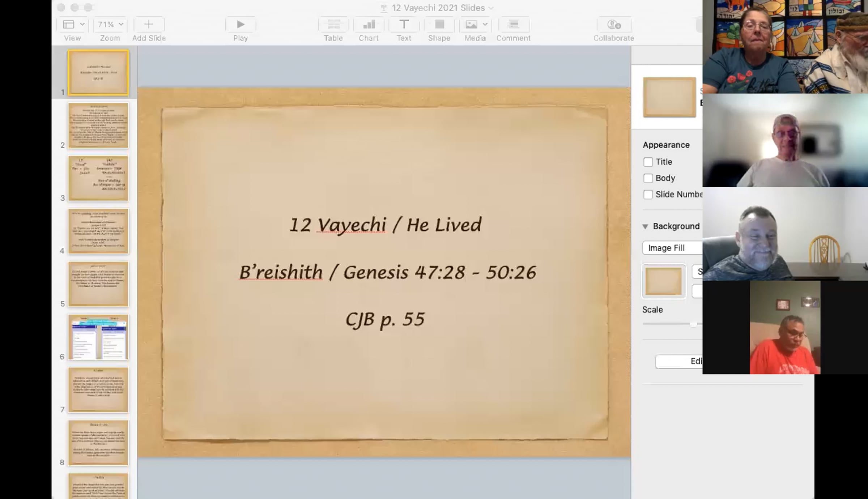Enable the Body checkbox
This screenshot has width=868, height=499.
pyautogui.click(x=648, y=178)
